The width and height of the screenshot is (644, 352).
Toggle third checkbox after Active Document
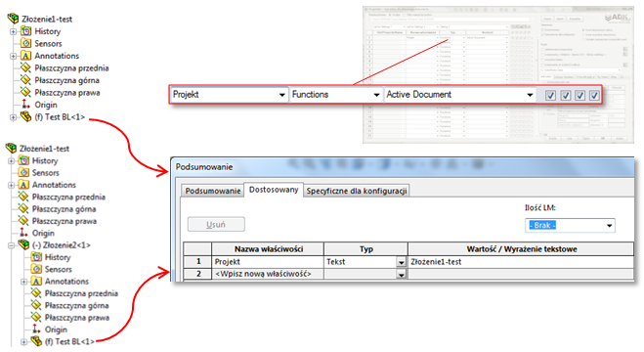pyautogui.click(x=580, y=95)
